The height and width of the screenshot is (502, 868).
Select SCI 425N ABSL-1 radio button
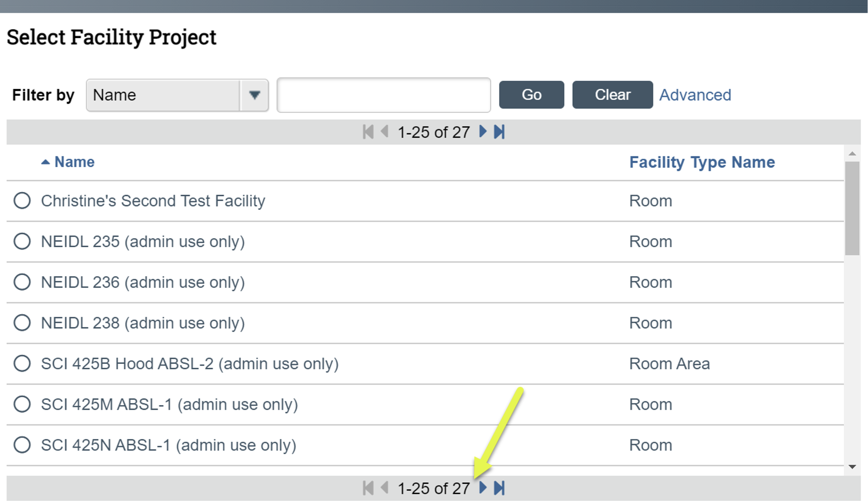point(22,445)
